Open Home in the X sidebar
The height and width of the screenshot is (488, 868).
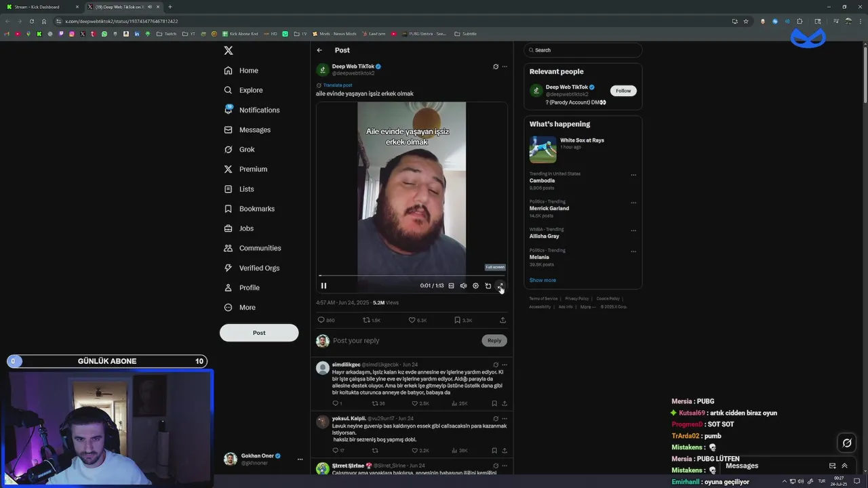[241, 70]
